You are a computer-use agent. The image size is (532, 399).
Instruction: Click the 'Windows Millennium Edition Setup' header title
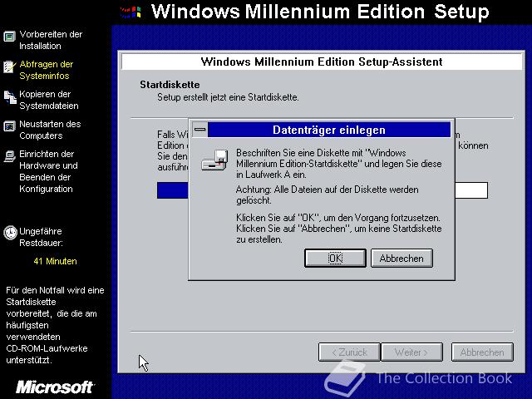tap(320, 12)
